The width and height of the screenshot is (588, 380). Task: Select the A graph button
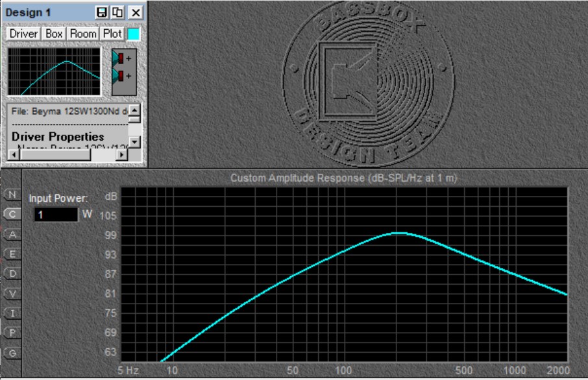pyautogui.click(x=12, y=235)
